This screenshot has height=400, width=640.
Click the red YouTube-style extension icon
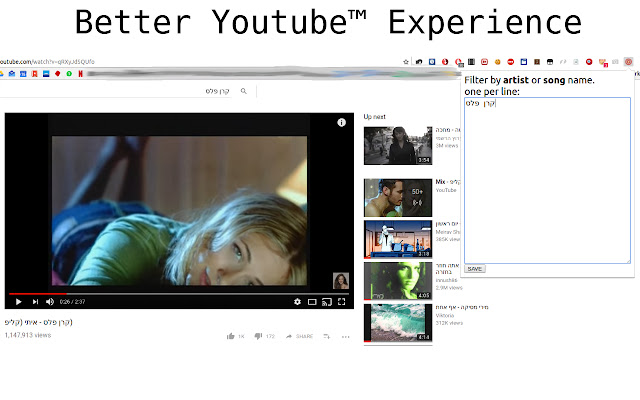(484, 62)
